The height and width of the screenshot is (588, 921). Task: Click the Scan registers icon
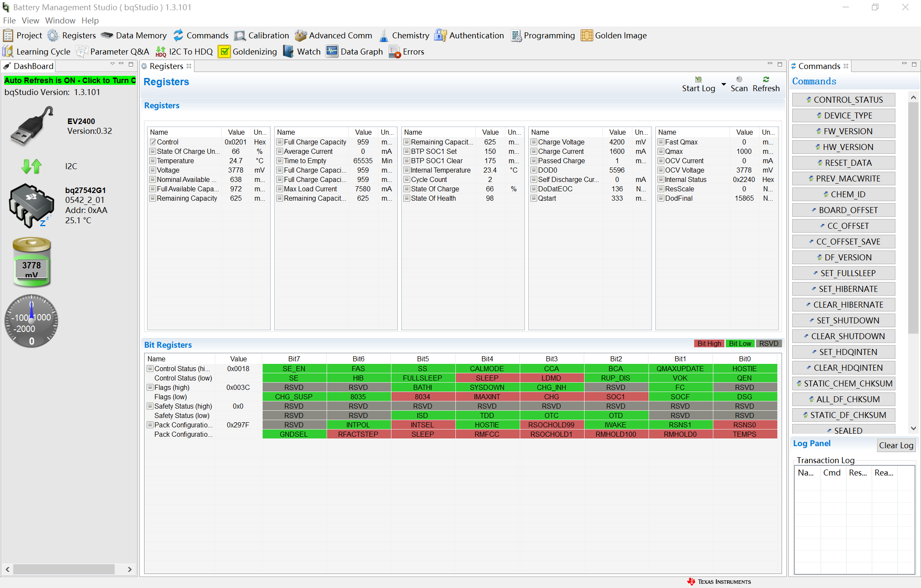(x=739, y=80)
